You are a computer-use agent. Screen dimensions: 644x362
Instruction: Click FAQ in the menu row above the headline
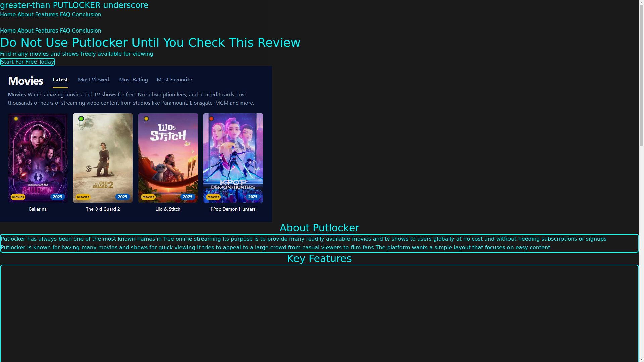click(x=65, y=31)
